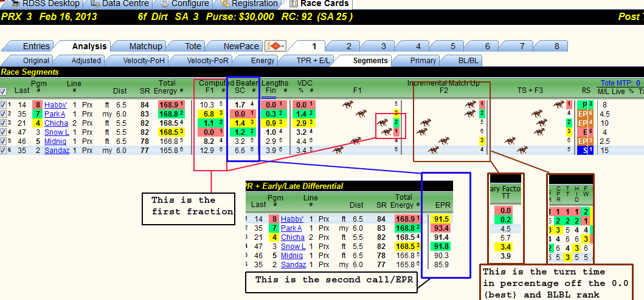Click Chicha horse icon in TS + F3 column
Image resolution: width=644 pixels, height=300 pixels.
click(x=542, y=123)
